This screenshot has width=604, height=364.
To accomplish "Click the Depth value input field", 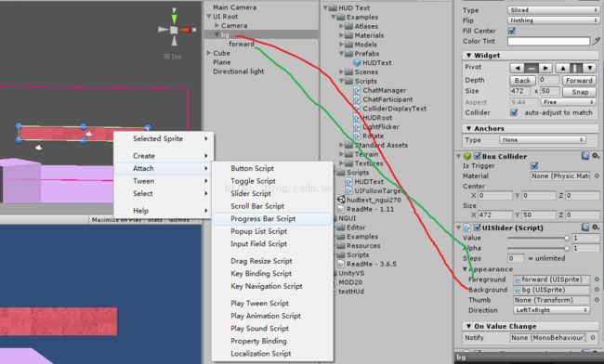I will coord(548,80).
